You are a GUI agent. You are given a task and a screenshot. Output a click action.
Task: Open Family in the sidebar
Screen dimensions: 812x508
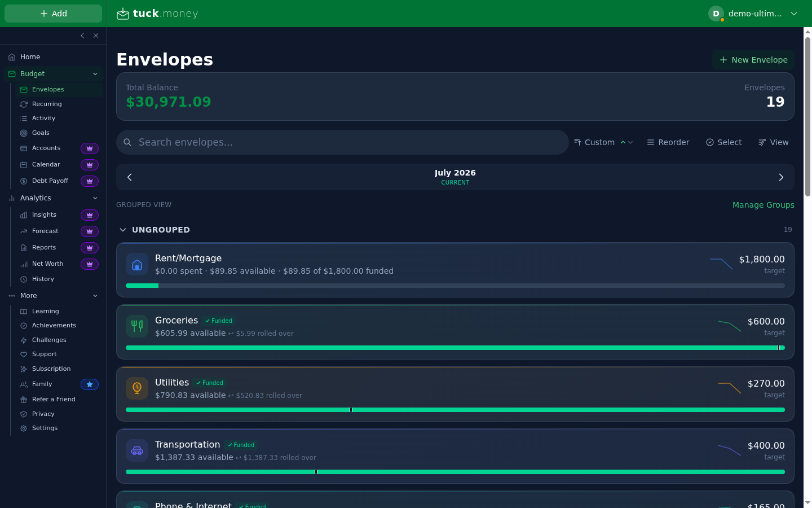click(42, 384)
